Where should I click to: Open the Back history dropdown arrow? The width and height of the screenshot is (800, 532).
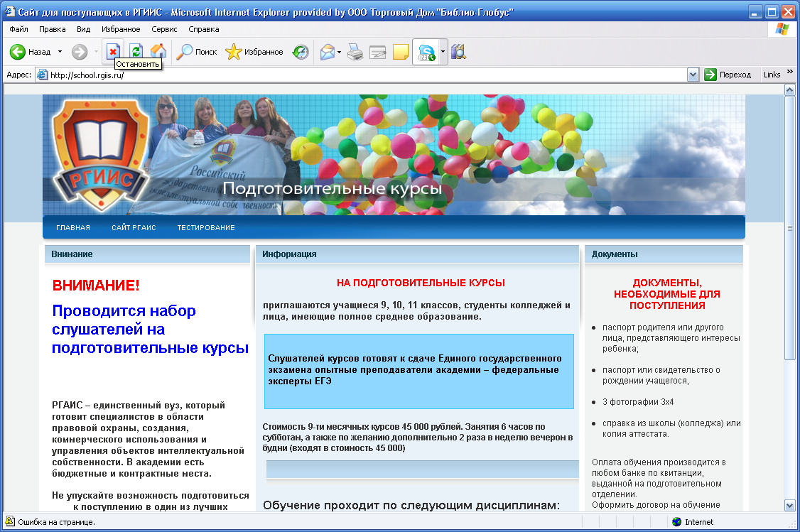(60, 52)
